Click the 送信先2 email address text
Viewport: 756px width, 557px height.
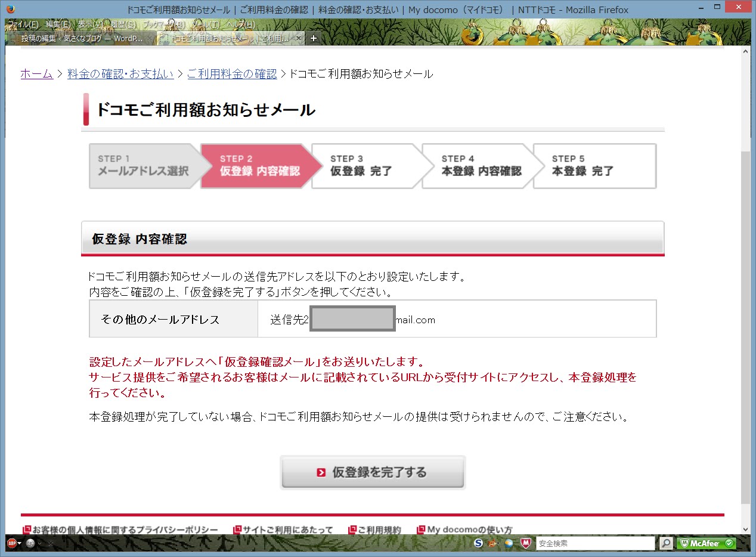[x=352, y=320]
